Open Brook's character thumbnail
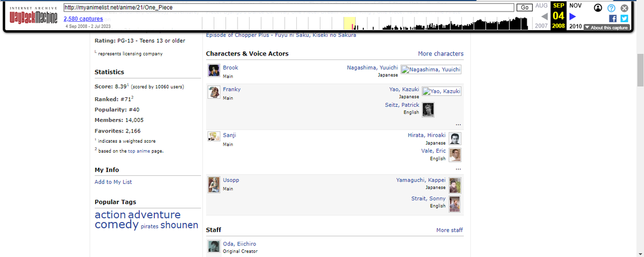This screenshot has width=644, height=257. click(214, 71)
